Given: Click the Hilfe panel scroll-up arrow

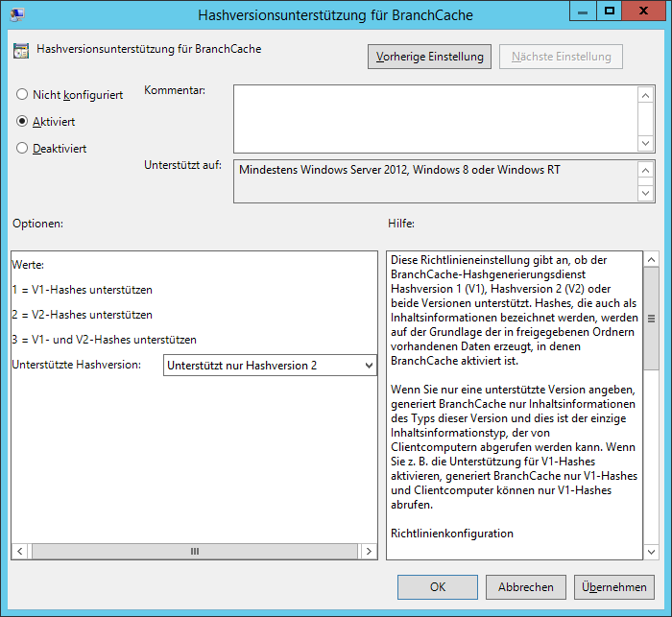Looking at the screenshot, I should pyautogui.click(x=652, y=260).
